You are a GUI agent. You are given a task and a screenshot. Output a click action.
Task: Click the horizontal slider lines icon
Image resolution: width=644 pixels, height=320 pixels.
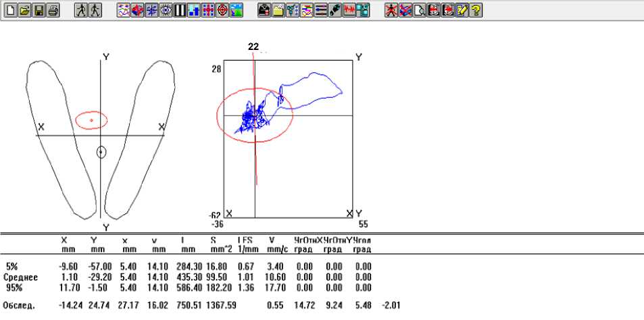coord(321,10)
